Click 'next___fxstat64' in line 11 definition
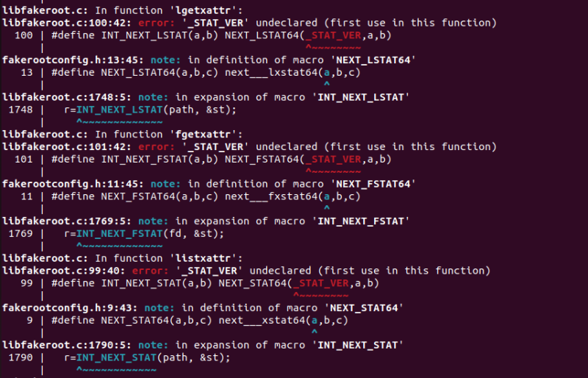 point(271,196)
